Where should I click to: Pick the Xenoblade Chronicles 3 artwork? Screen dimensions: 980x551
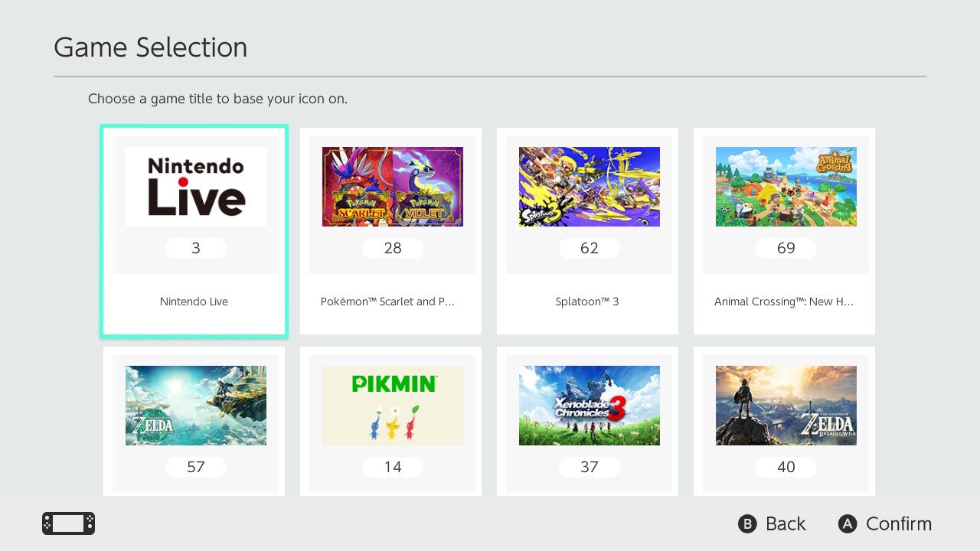click(590, 406)
